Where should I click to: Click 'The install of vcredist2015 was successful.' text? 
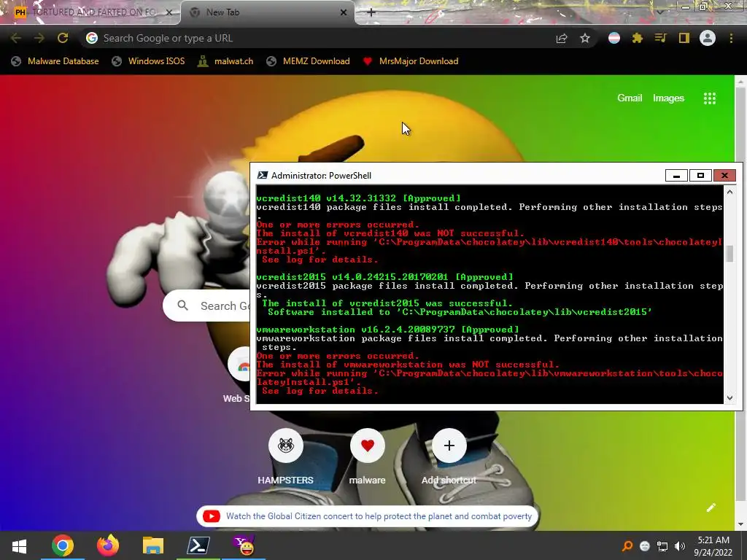tap(387, 303)
